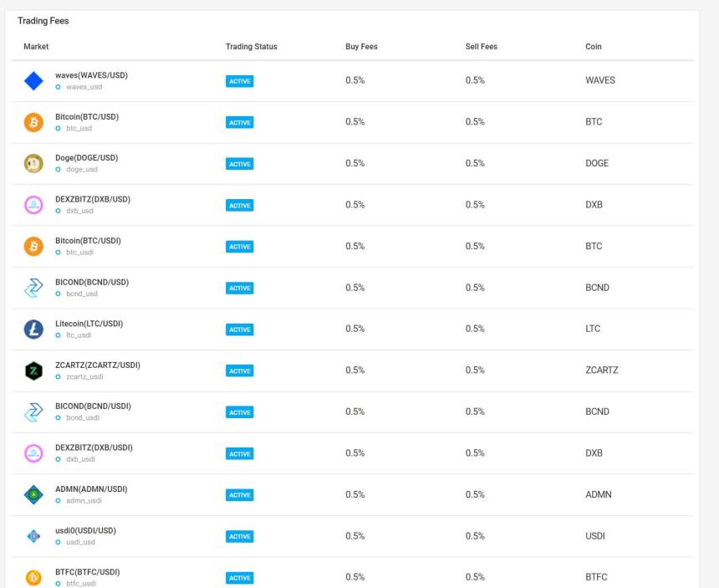
Task: Click the BTFC coin icon
Action: coord(33,577)
